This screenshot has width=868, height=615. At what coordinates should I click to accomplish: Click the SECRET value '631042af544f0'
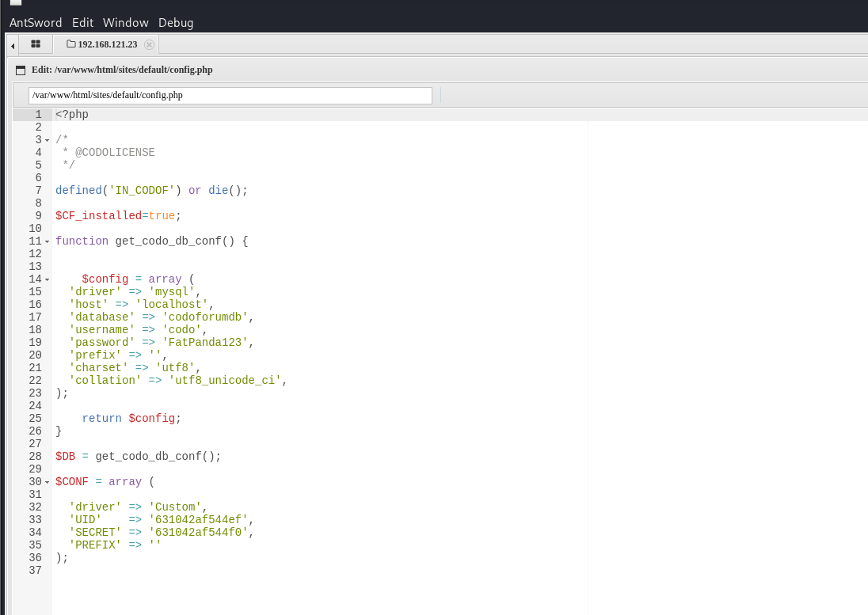pos(198,533)
